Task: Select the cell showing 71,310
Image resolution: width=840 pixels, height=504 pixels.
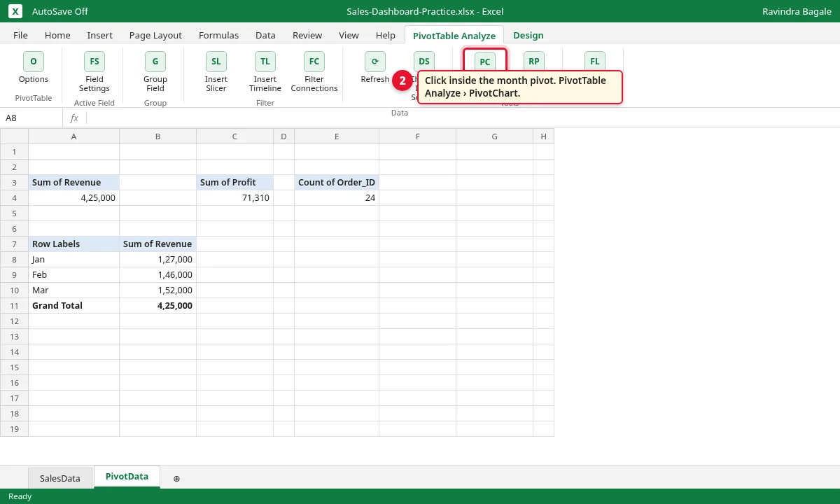Action: coord(235,198)
